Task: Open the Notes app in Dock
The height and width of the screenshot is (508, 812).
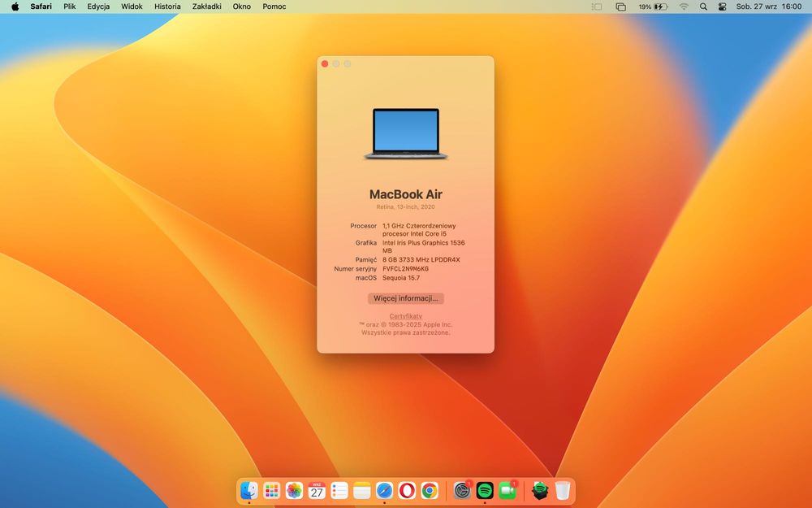Action: [362, 490]
